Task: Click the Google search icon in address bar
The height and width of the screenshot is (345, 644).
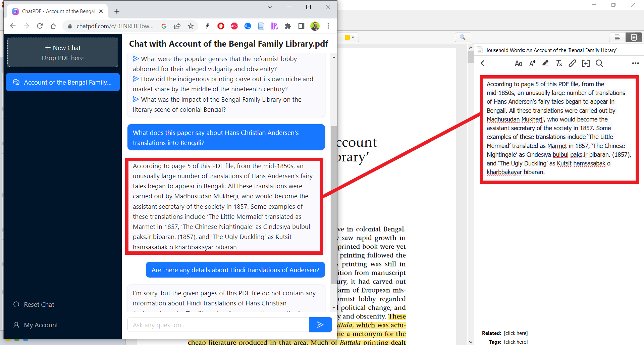Action: coord(164,26)
